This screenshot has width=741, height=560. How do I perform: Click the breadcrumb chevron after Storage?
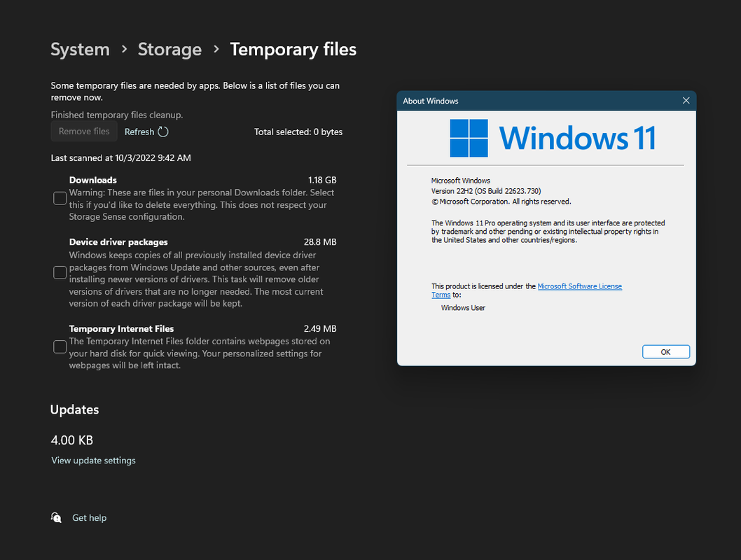coord(216,49)
